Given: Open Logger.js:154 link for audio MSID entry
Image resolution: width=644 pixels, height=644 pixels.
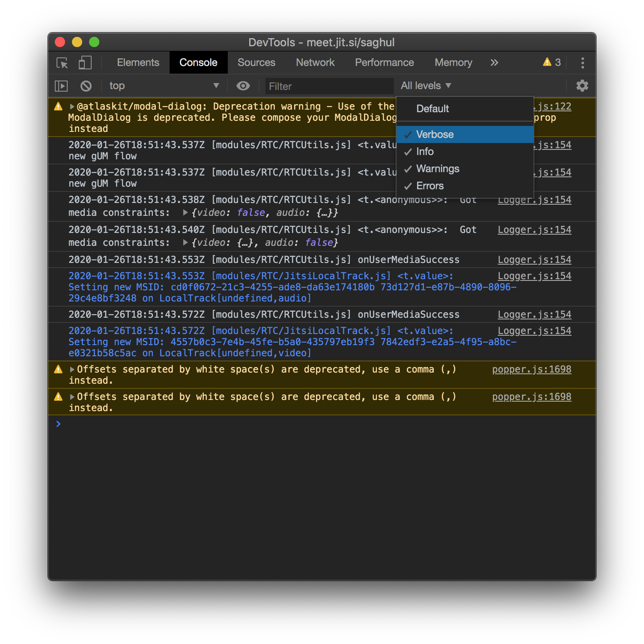Looking at the screenshot, I should pyautogui.click(x=534, y=276).
